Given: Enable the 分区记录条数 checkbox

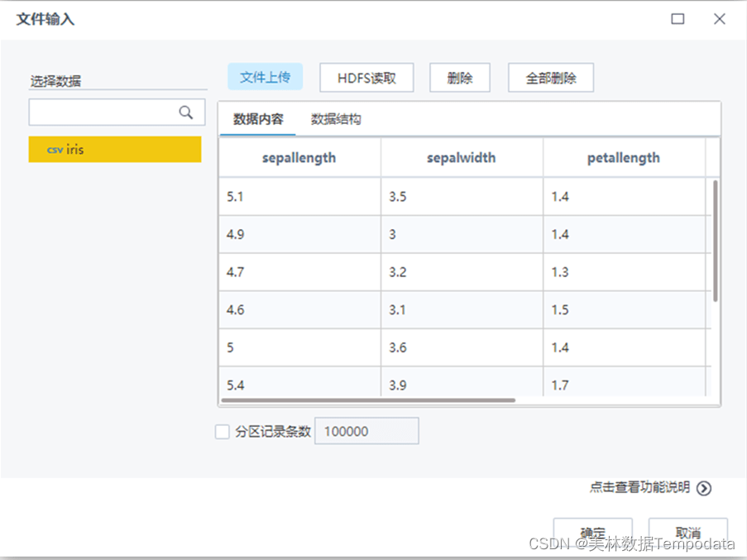Looking at the screenshot, I should 222,432.
